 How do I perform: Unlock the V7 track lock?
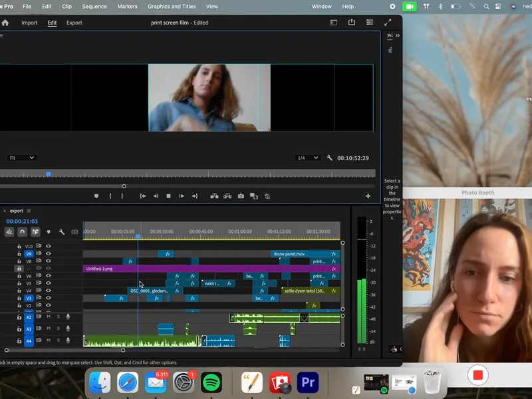[19, 269]
